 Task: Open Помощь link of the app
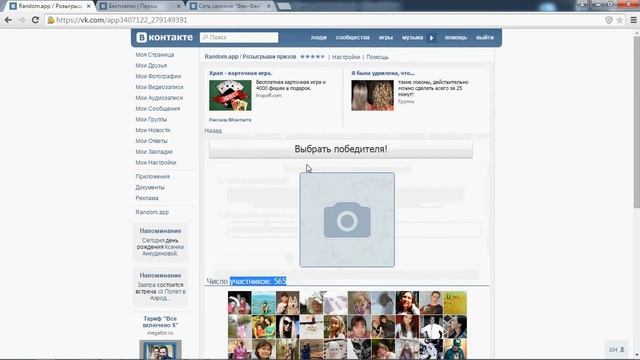(x=378, y=57)
